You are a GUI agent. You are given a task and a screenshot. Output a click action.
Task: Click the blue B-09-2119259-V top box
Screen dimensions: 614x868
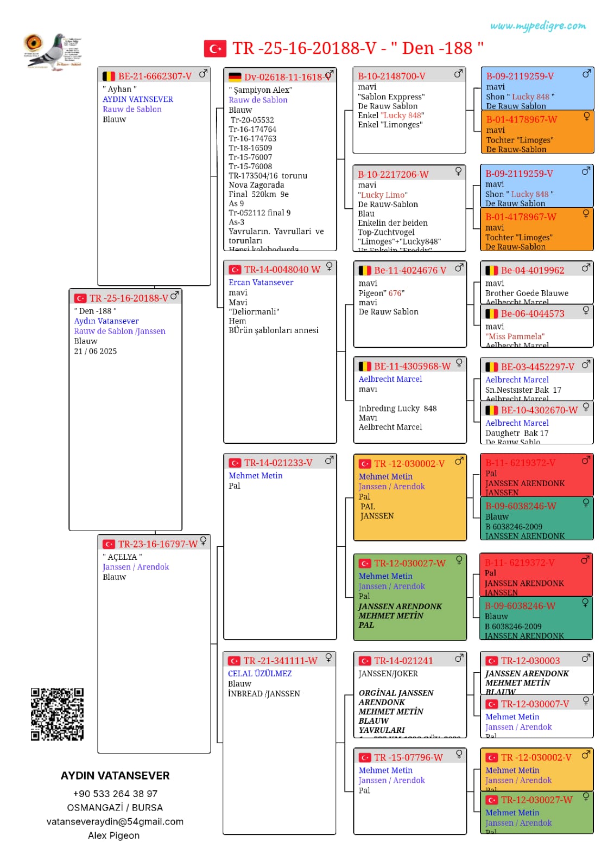[x=537, y=89]
